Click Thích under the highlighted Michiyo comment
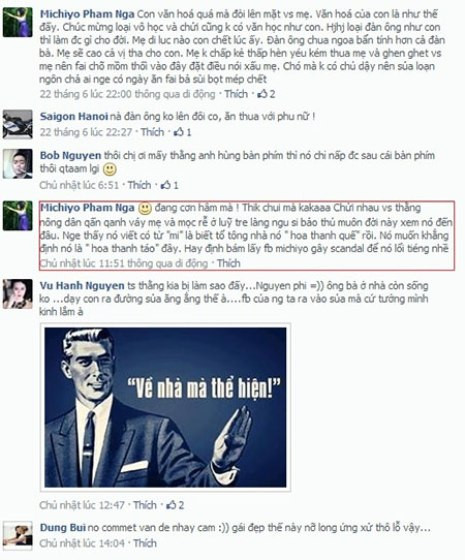This screenshot has width=465, height=560. [x=229, y=264]
